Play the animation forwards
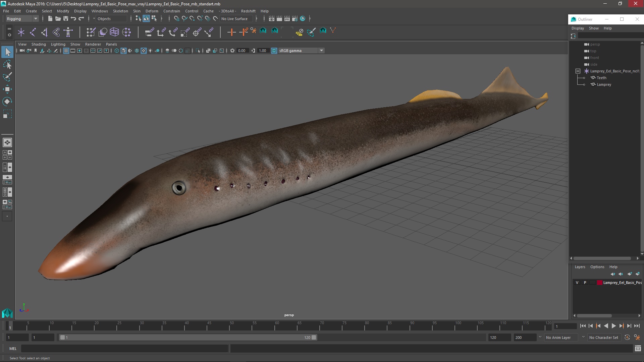The image size is (644, 362). click(x=613, y=326)
